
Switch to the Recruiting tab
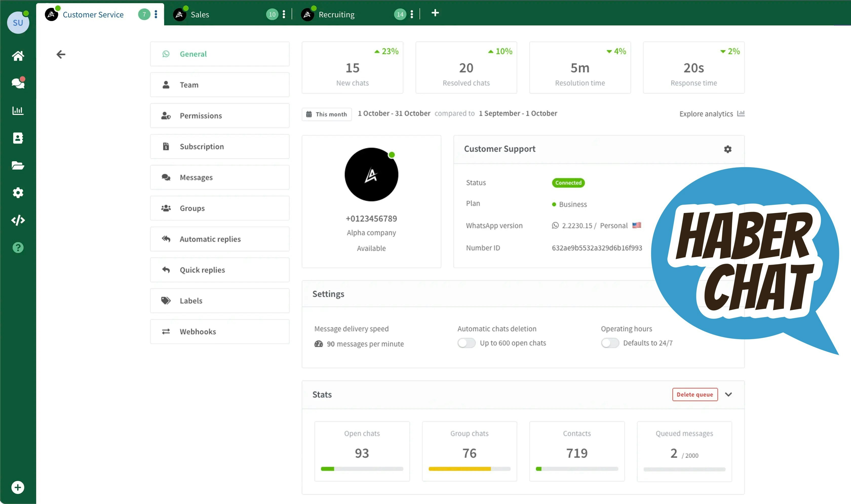[336, 15]
